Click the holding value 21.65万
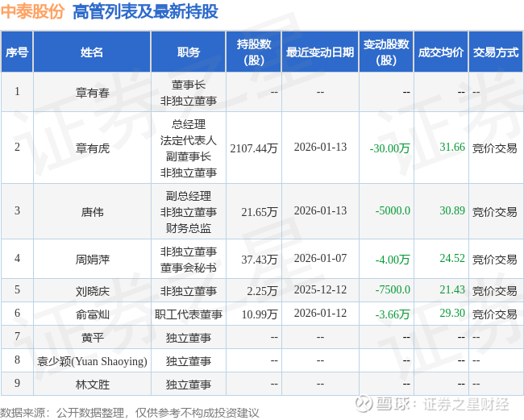This screenshot has width=524, height=420. pos(260,212)
